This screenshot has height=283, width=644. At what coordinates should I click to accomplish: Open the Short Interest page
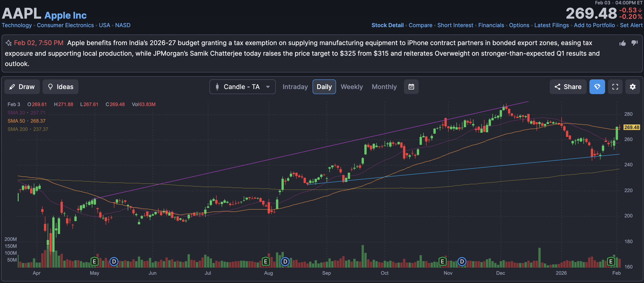click(455, 25)
